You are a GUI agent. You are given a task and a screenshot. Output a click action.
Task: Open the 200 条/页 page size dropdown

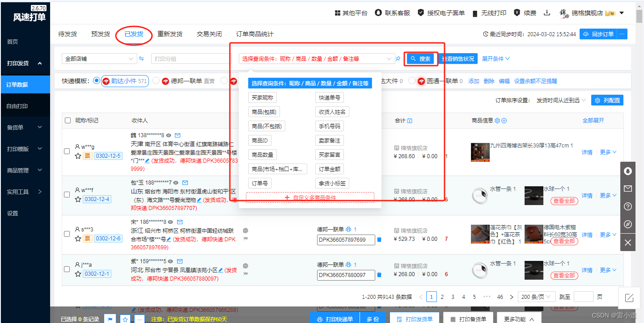[x=537, y=297]
